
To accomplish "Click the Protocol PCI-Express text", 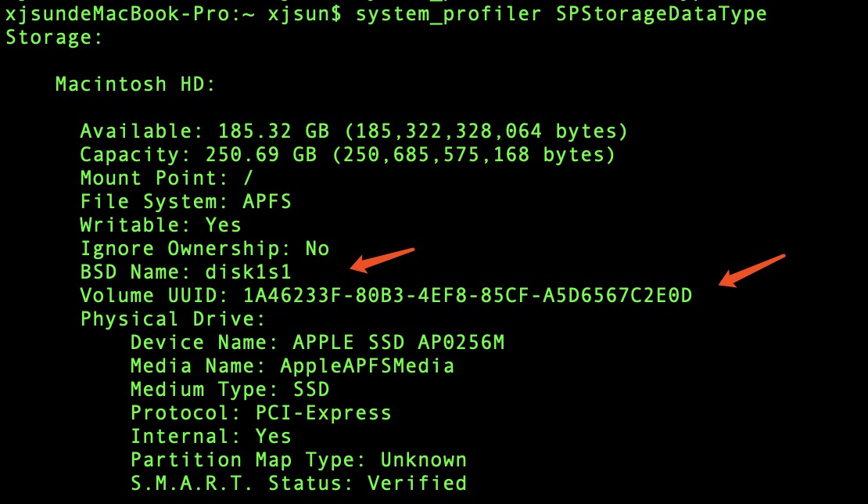I will tap(260, 412).
